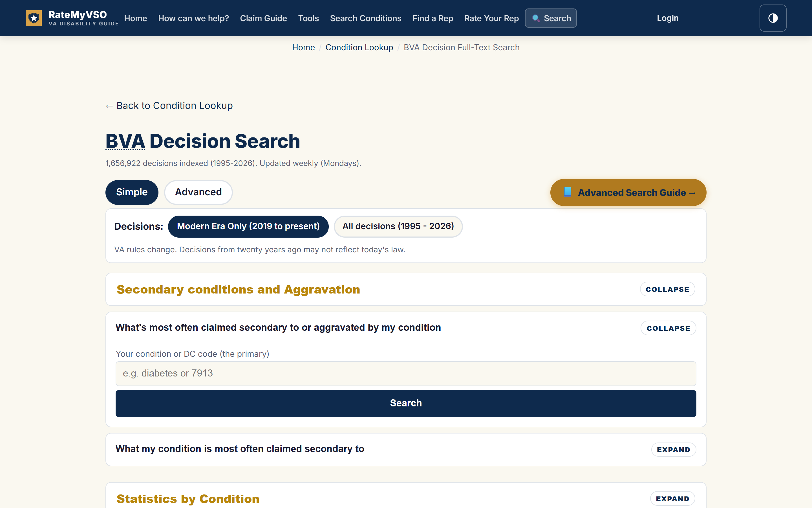Screen dimensions: 812x508
Task: Click the 'Secondary conditions and Aggravation' heading
Action: pyautogui.click(x=238, y=290)
